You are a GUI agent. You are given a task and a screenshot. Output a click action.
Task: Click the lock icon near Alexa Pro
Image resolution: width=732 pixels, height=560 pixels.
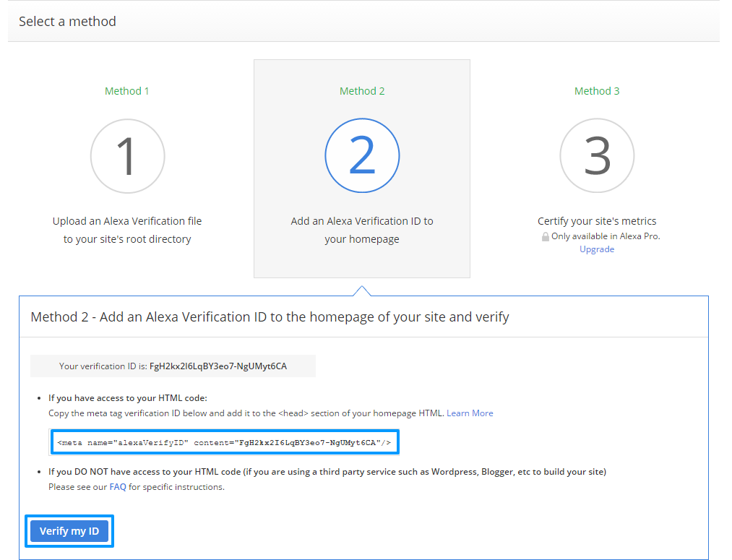546,237
